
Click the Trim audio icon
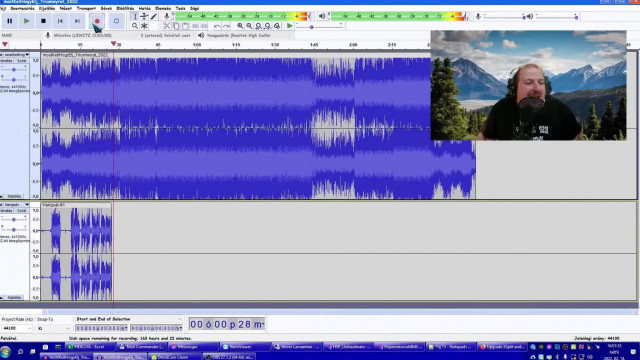coord(195,26)
